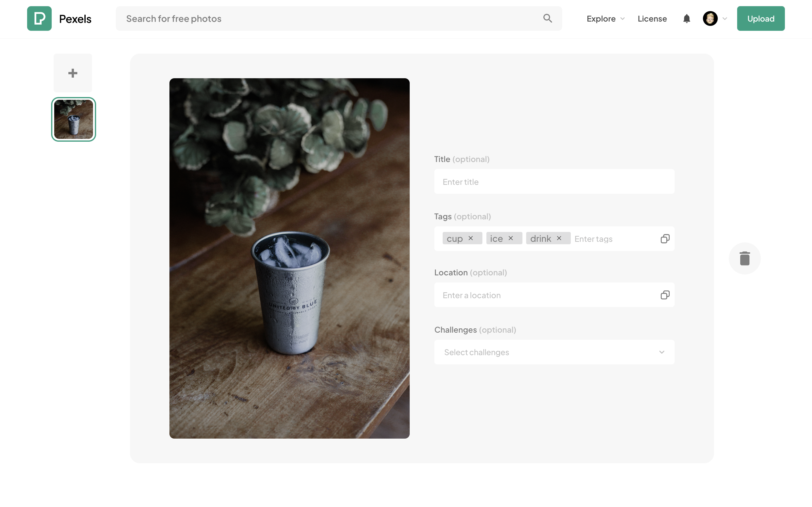Add another photo with the plus button

point(73,73)
